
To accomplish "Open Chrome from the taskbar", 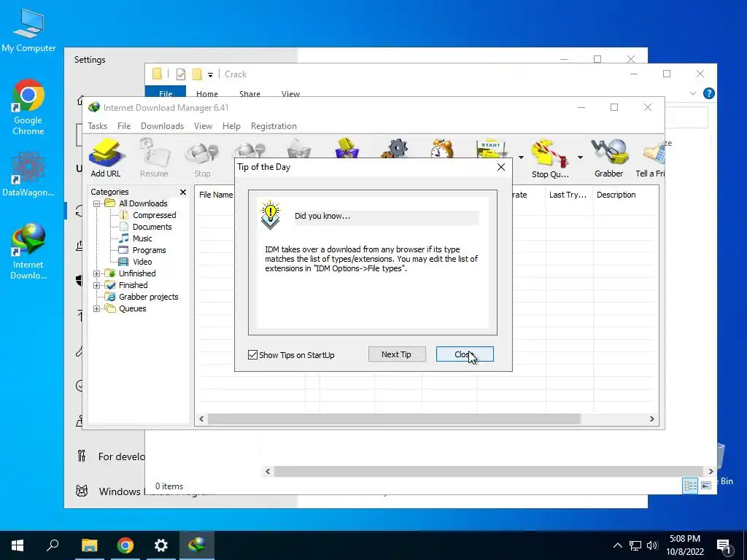I will coord(125,545).
